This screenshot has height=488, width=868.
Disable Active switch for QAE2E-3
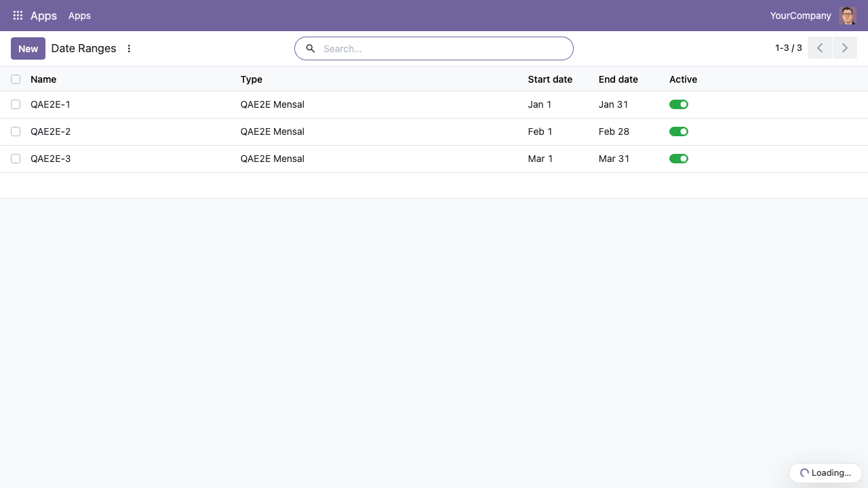[x=679, y=159]
